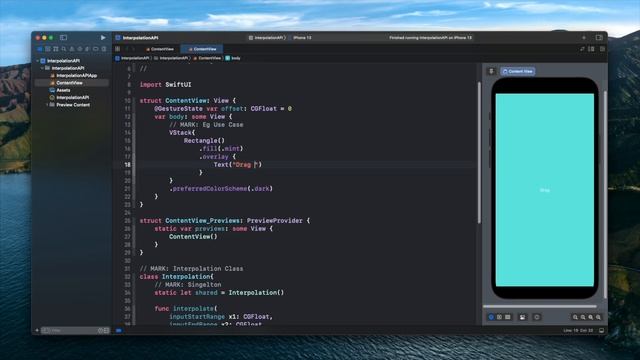The image size is (640, 360).
Task: Zoom canvas to fit
Action: point(591,317)
